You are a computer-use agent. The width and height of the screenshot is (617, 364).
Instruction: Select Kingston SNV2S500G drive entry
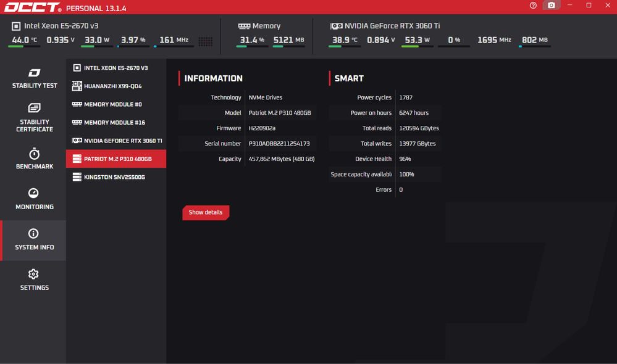(x=116, y=177)
